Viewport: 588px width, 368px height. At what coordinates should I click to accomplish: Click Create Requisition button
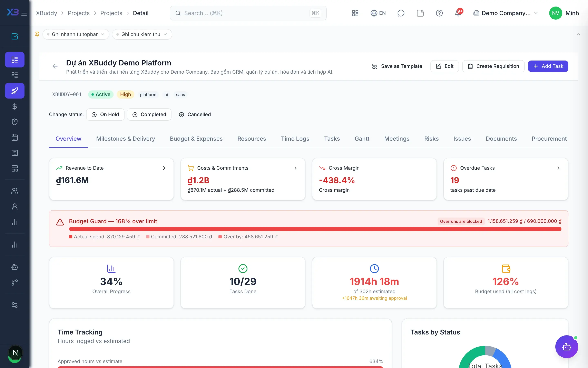point(493,66)
